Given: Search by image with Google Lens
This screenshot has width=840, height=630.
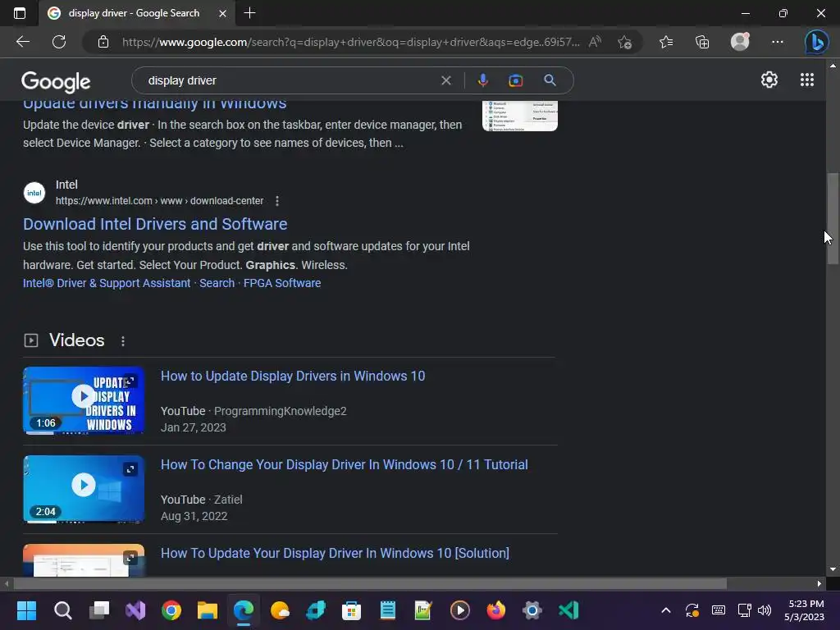Looking at the screenshot, I should (x=515, y=80).
